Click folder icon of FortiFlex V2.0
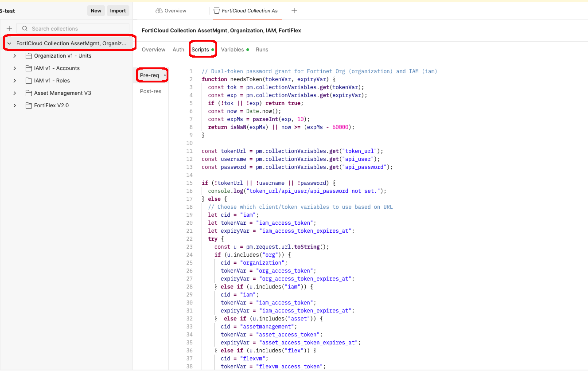 [x=29, y=105]
